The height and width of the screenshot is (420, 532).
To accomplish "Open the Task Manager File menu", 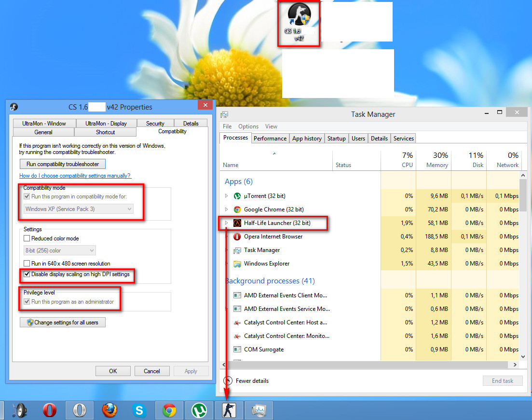I will pyautogui.click(x=227, y=126).
